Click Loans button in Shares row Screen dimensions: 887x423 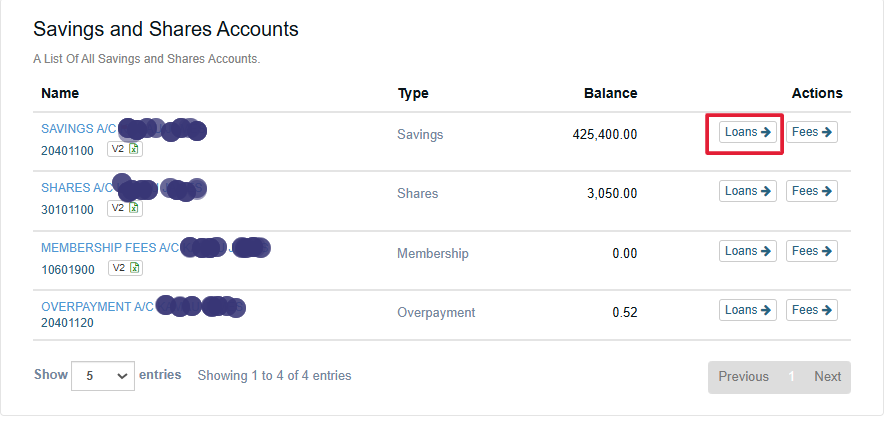coord(748,191)
